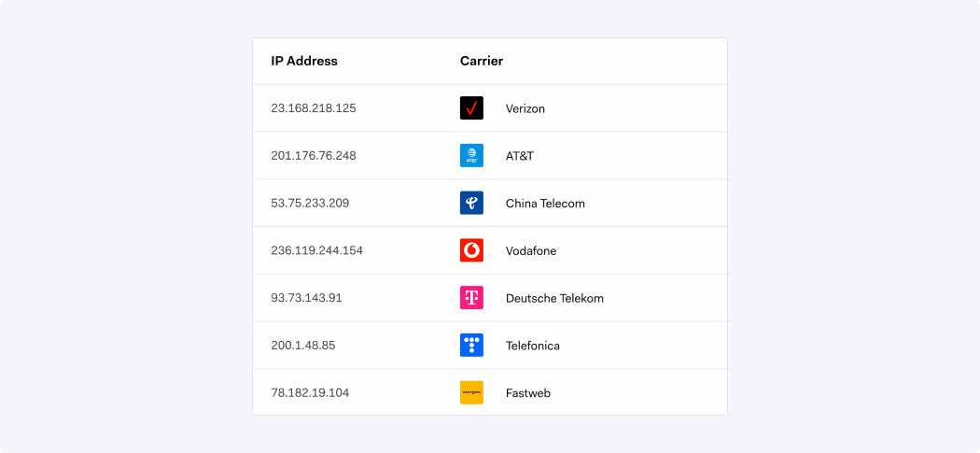Select IP address 236.119.244.154
Screen dimensions: 980x453
coord(317,251)
